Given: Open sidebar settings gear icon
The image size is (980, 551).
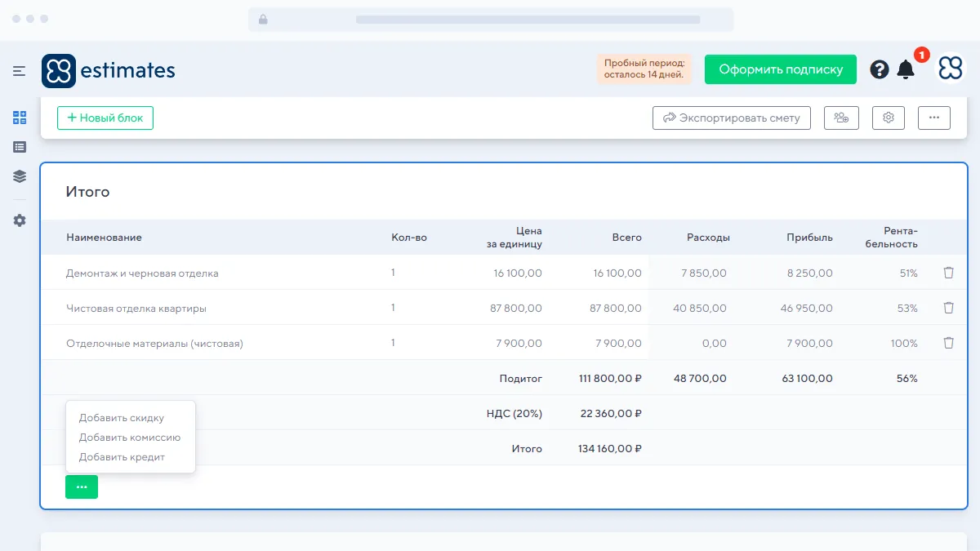Looking at the screenshot, I should [20, 220].
